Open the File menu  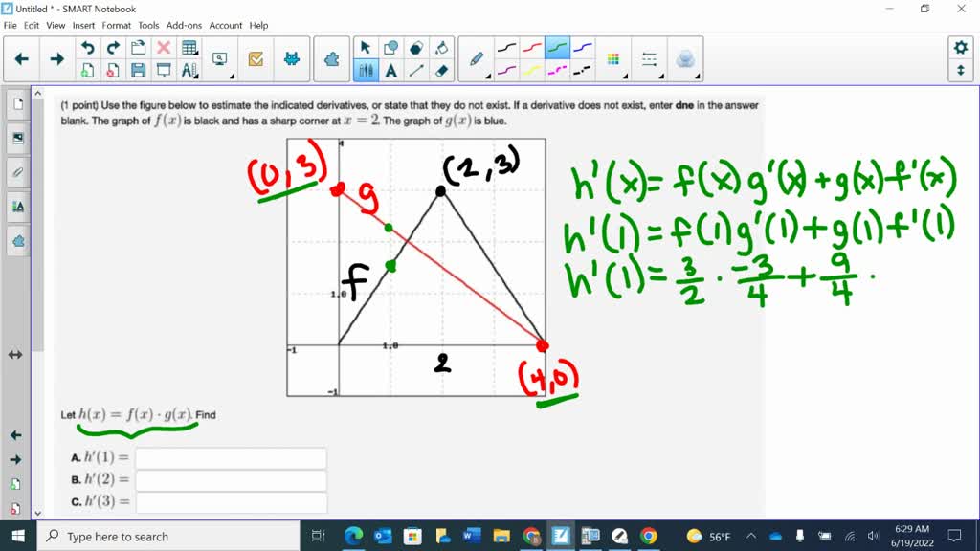[10, 26]
